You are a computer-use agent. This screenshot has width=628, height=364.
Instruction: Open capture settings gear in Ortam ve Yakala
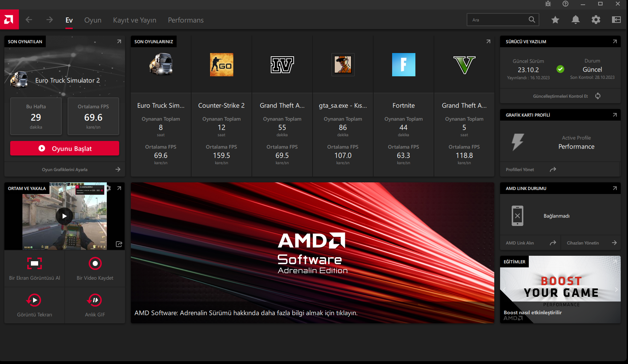[108, 188]
